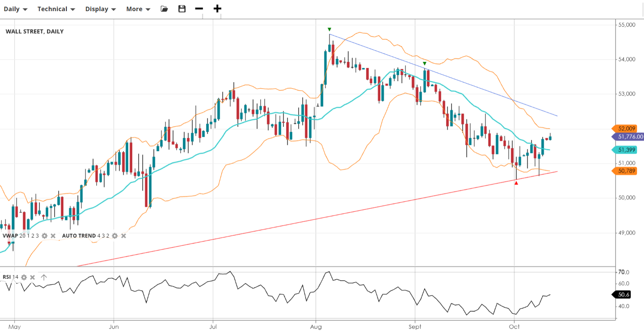644x334 pixels.
Task: Click the Aug label on the time axis
Action: click(x=316, y=327)
